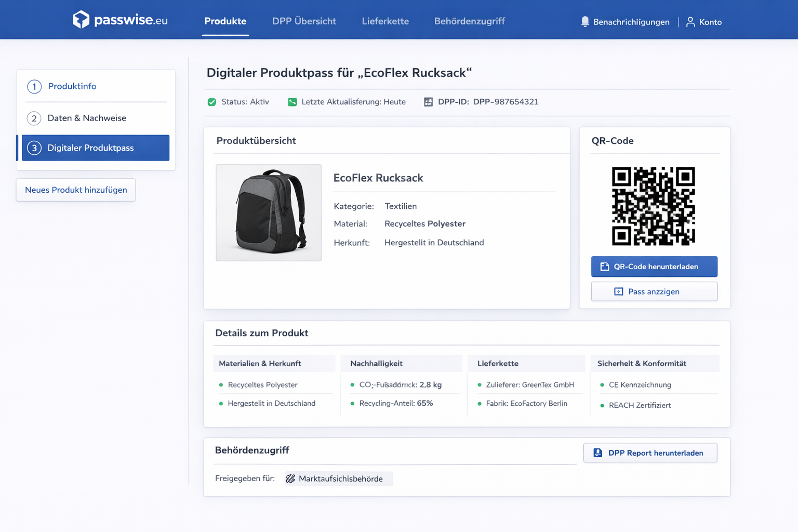Click the EcoFlex Rucksack product name heading
The image size is (798, 532).
point(378,178)
